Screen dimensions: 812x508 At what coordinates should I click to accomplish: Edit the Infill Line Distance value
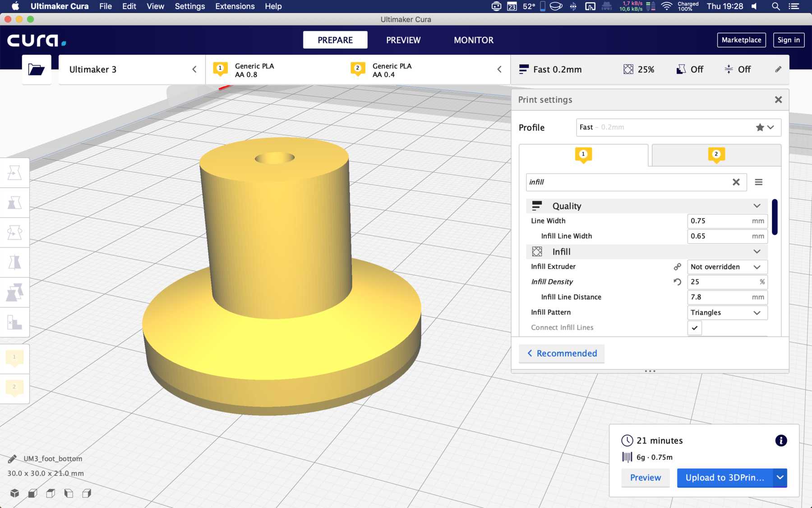tap(727, 297)
